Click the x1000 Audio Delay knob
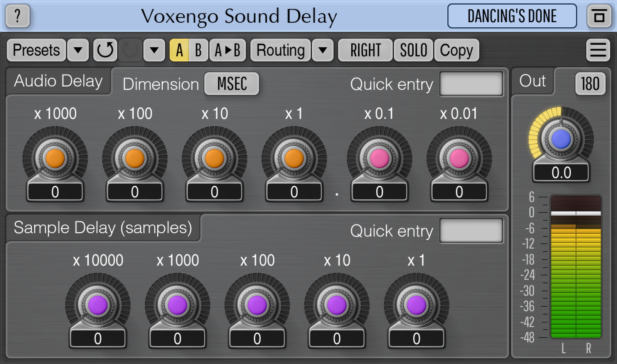This screenshot has height=364, width=617. [55, 158]
